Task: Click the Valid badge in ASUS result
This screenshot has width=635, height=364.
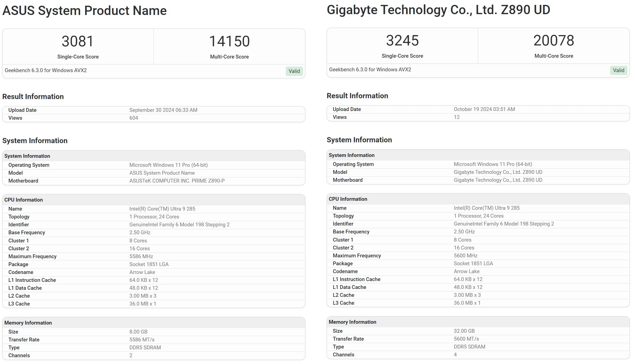Action: (294, 71)
